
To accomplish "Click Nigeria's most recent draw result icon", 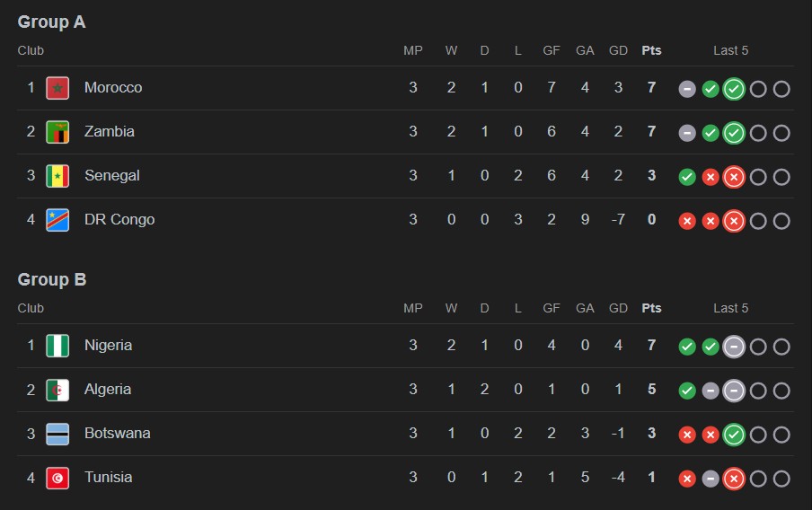I will point(734,347).
